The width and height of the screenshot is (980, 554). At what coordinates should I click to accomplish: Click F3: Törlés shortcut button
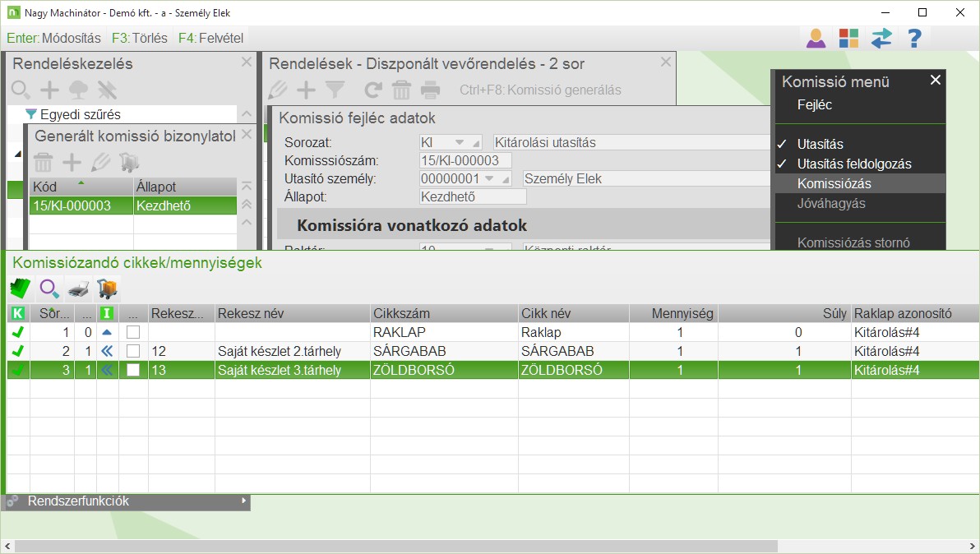click(140, 38)
